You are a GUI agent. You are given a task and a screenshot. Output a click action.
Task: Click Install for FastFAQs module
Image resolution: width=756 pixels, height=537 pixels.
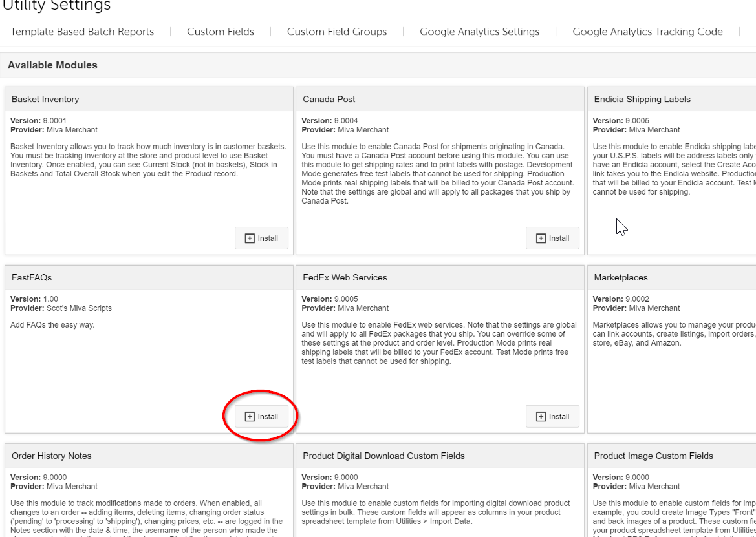pyautogui.click(x=261, y=417)
